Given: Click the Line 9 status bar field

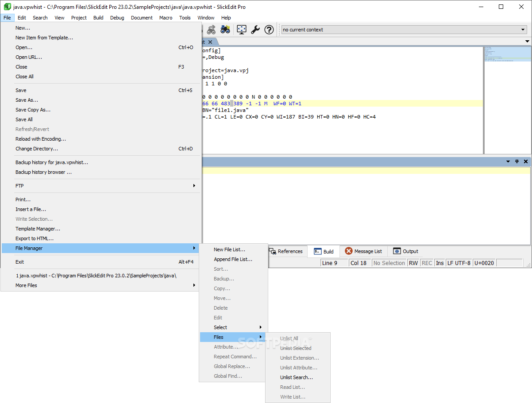Looking at the screenshot, I should click(334, 263).
